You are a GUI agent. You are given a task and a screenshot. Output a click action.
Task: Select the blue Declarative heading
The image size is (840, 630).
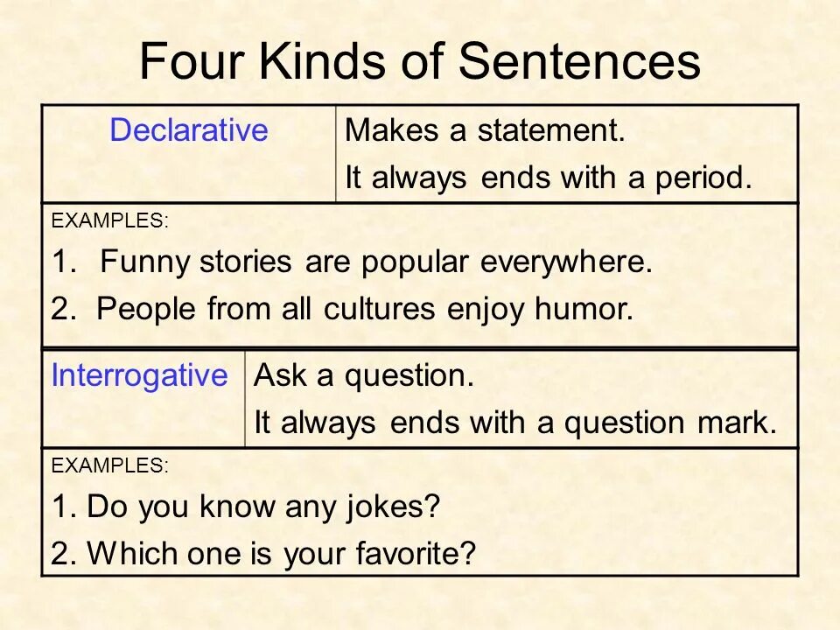(189, 130)
